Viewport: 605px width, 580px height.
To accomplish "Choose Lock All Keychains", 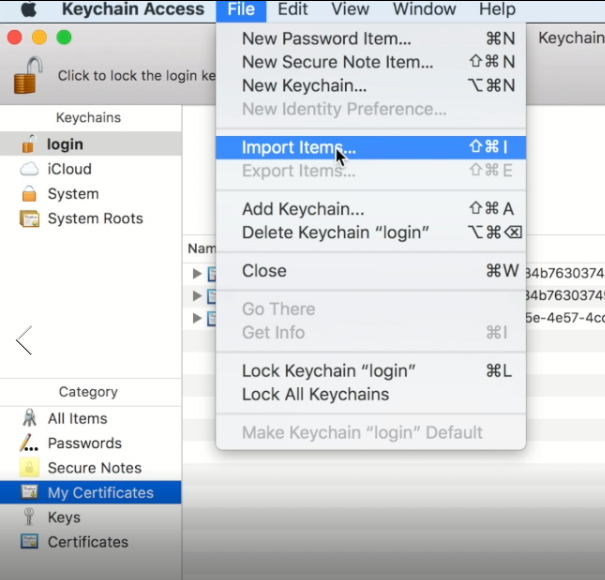I will [371, 394].
